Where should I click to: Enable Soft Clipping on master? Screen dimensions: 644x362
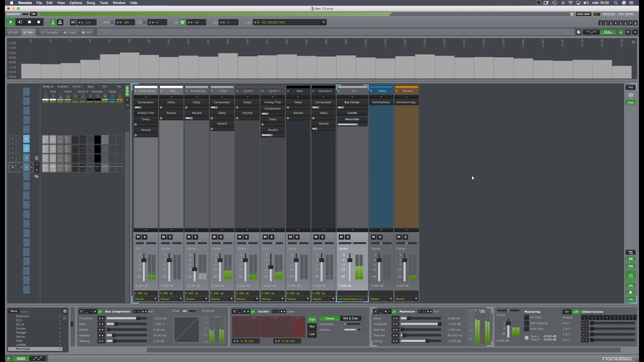(526, 323)
